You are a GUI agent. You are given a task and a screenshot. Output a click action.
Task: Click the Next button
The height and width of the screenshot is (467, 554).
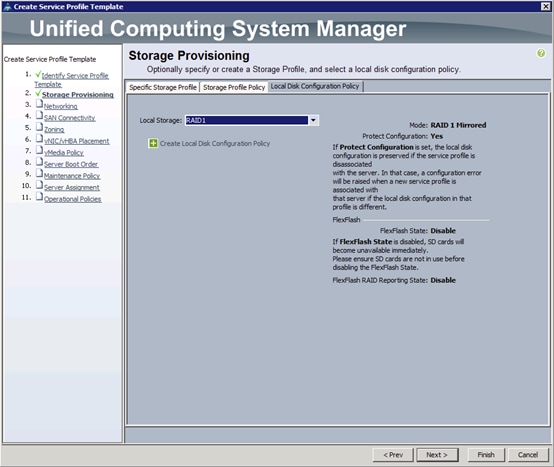click(x=437, y=455)
